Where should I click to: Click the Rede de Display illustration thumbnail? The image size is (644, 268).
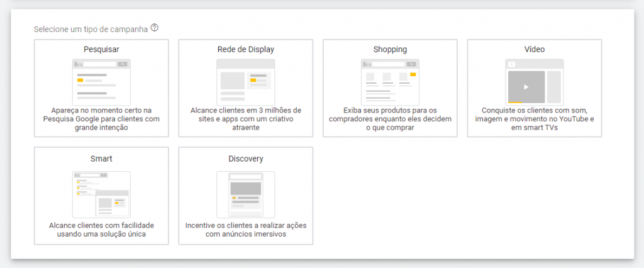(246, 82)
